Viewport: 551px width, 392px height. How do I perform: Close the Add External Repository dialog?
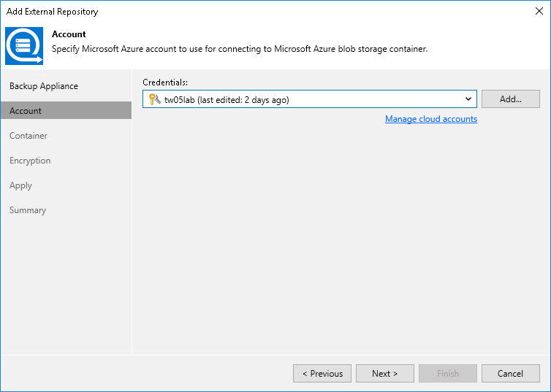tap(539, 11)
